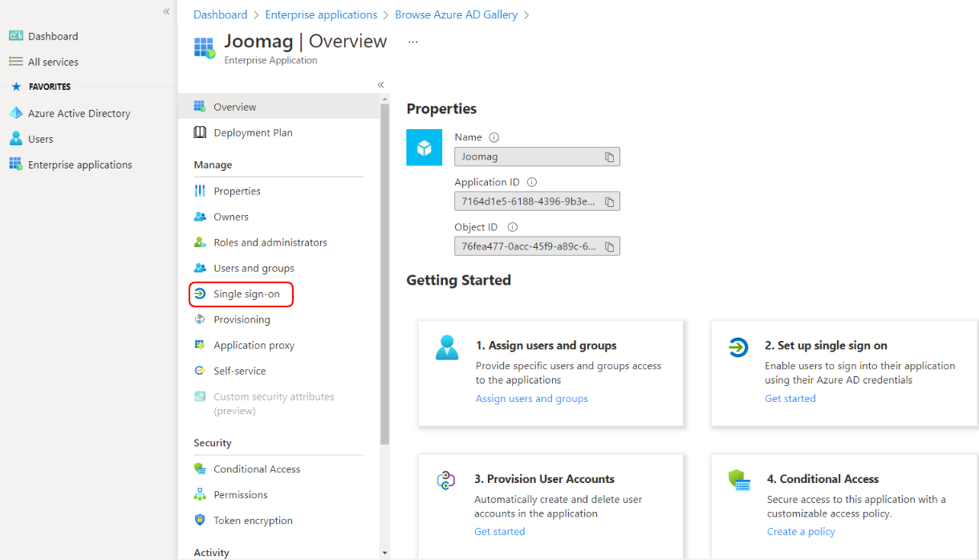The width and height of the screenshot is (979, 560).
Task: Copy the Name field value
Action: 609,157
